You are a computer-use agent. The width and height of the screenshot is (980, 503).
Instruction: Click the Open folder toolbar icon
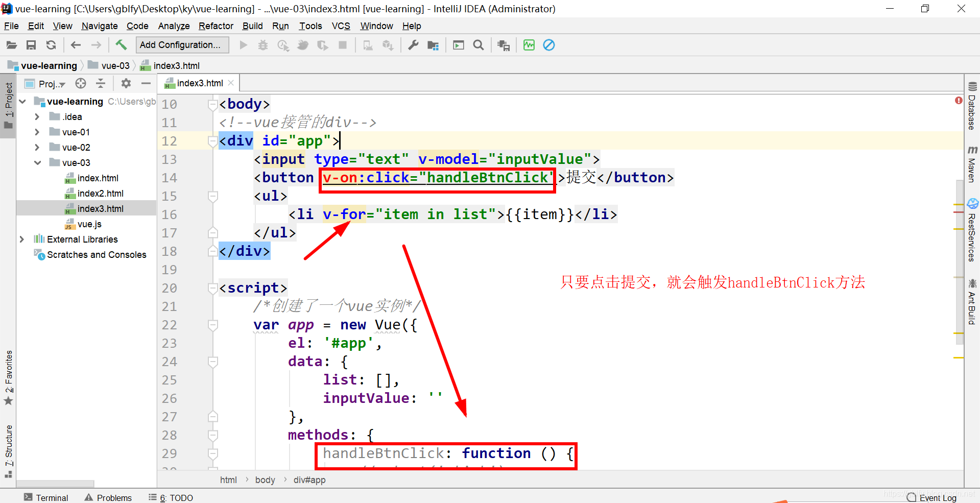11,45
